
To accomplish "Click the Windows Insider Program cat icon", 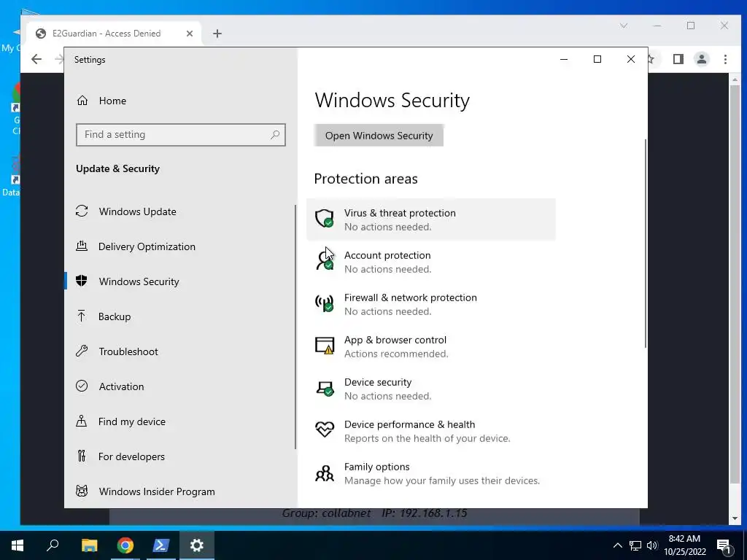I will point(82,491).
